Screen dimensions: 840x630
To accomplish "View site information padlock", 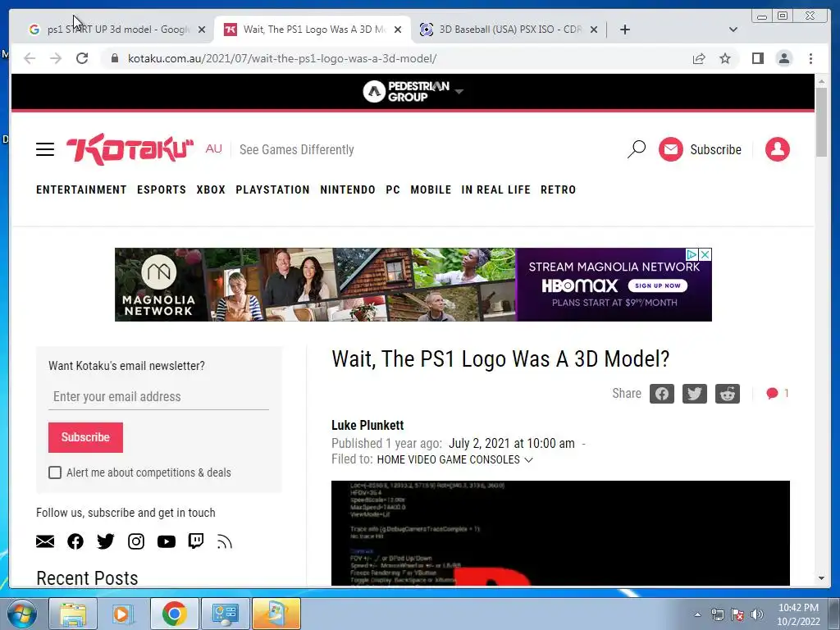I will pos(114,58).
